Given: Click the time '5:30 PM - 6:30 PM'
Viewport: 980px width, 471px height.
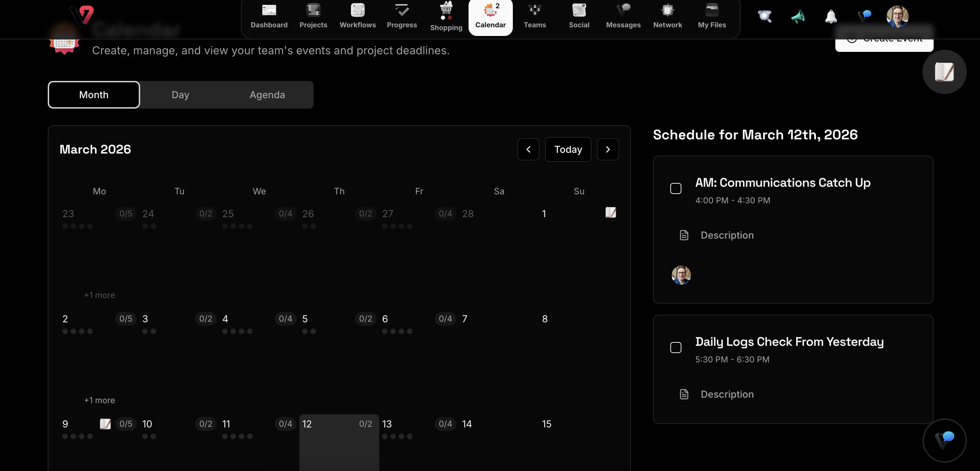Looking at the screenshot, I should click(x=732, y=360).
